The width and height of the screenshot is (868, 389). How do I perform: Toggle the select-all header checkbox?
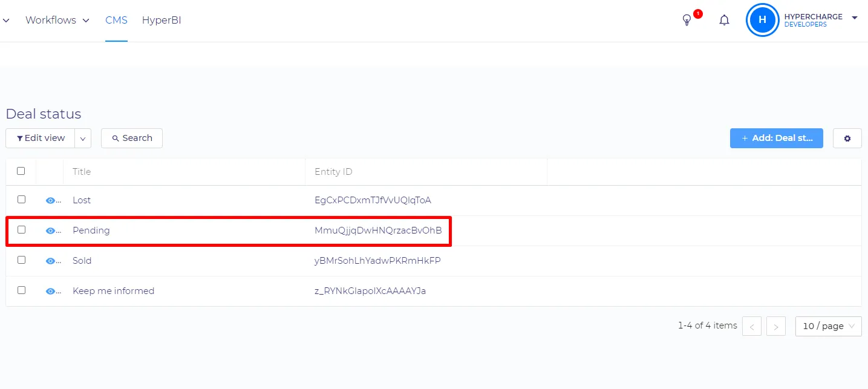coord(21,171)
